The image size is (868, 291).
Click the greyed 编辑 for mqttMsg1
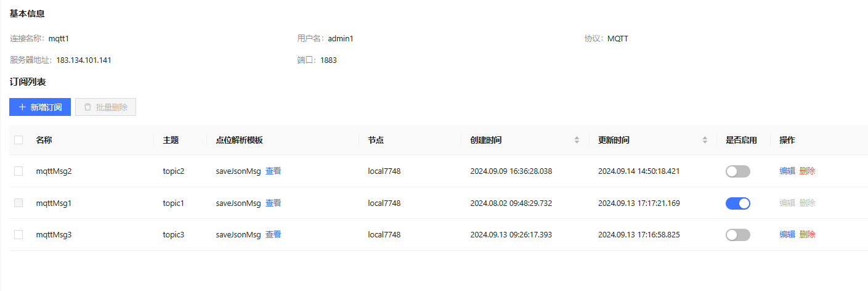point(787,203)
